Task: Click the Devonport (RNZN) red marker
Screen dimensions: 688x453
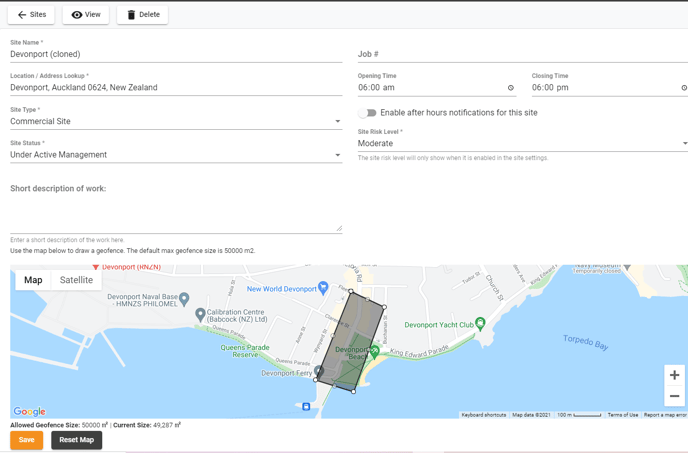Action: pos(96,267)
